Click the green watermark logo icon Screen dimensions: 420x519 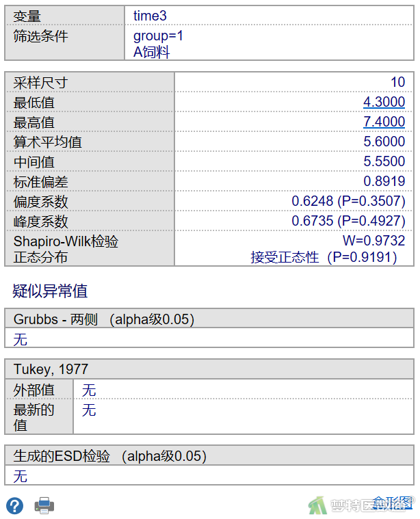[317, 505]
